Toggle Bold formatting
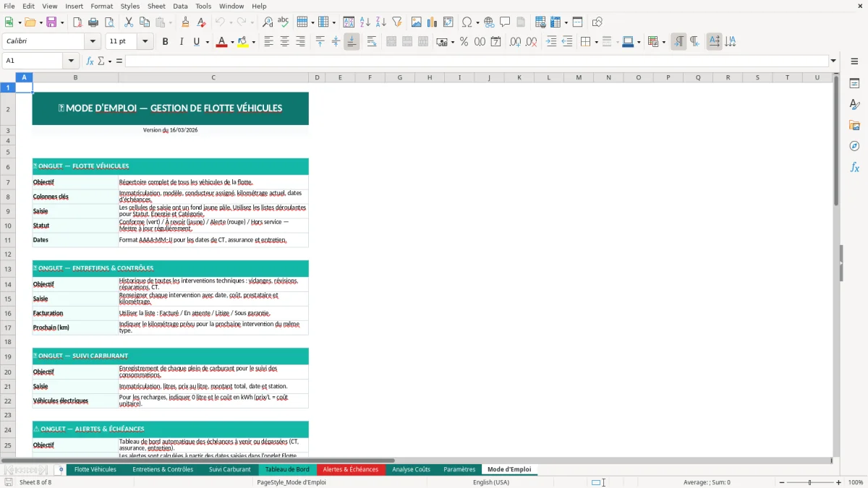Viewport: 868px width, 488px height. click(x=165, y=42)
